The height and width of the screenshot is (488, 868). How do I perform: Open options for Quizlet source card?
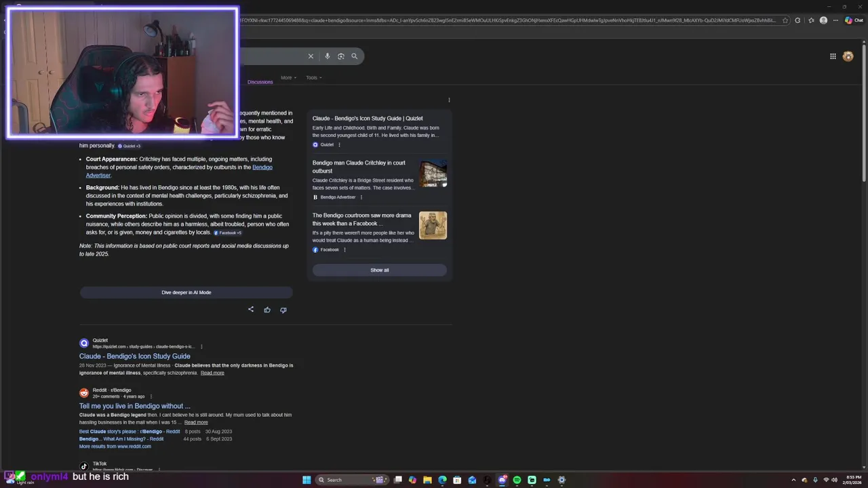click(339, 144)
